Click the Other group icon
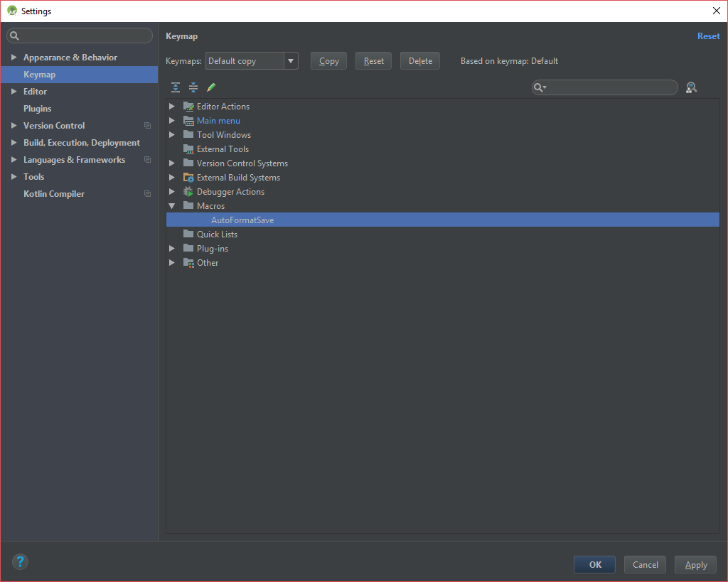The image size is (728, 582). 188,263
